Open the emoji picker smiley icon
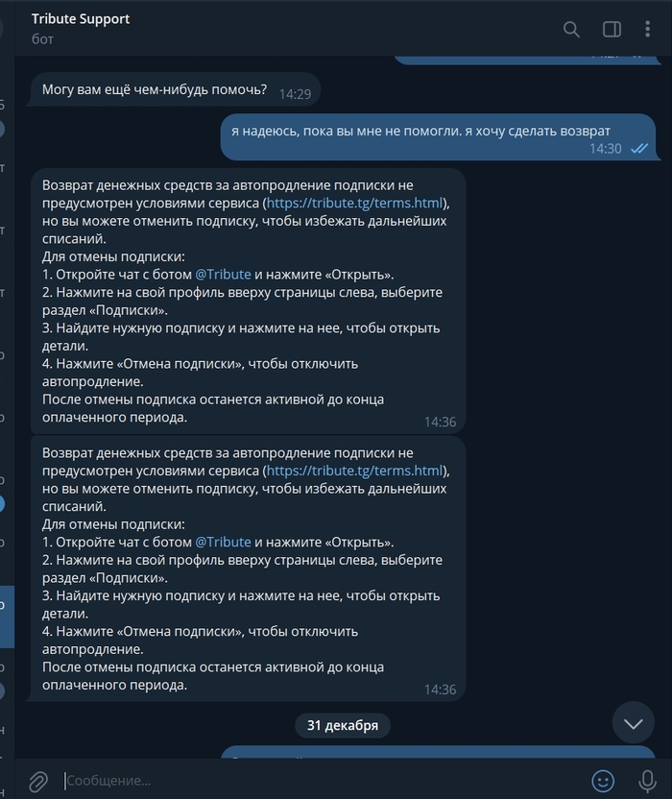This screenshot has height=799, width=672. 603,780
